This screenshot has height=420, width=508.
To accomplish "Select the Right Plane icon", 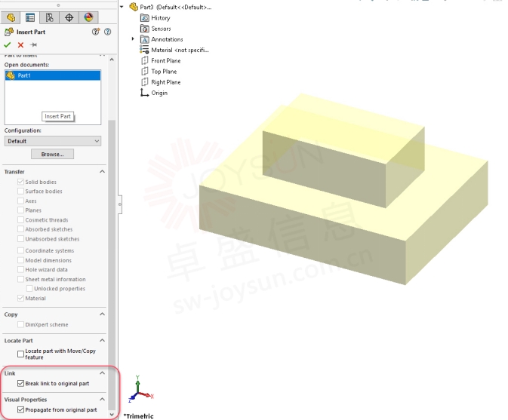I will pyautogui.click(x=144, y=82).
